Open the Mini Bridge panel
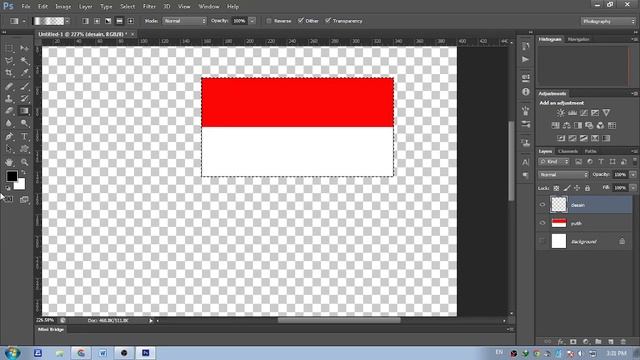Viewport: 640px width, 360px height. (x=51, y=329)
